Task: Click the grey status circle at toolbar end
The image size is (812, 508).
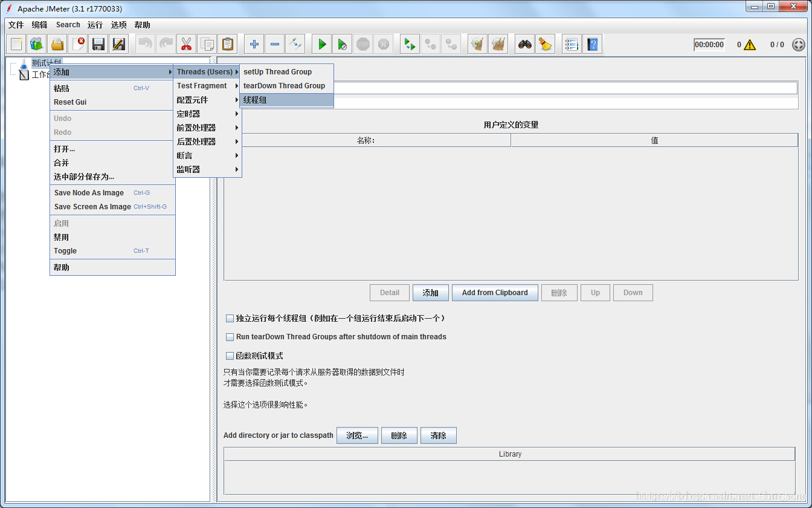Action: 799,45
